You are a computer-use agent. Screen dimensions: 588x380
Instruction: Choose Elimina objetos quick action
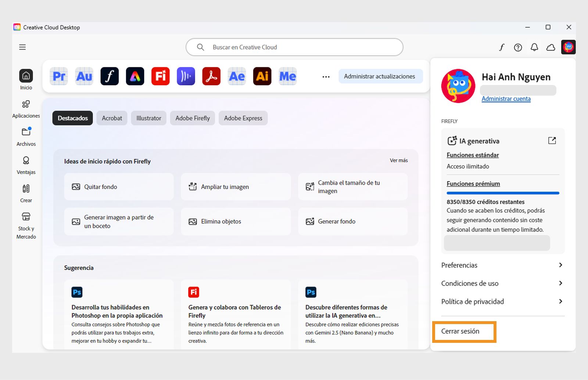[x=236, y=221]
